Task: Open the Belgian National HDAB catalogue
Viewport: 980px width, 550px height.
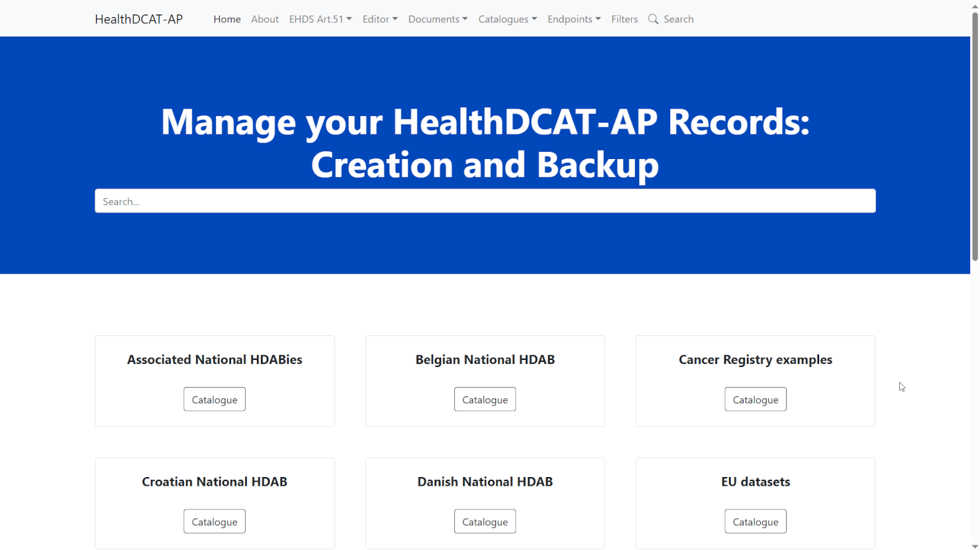Action: point(485,400)
